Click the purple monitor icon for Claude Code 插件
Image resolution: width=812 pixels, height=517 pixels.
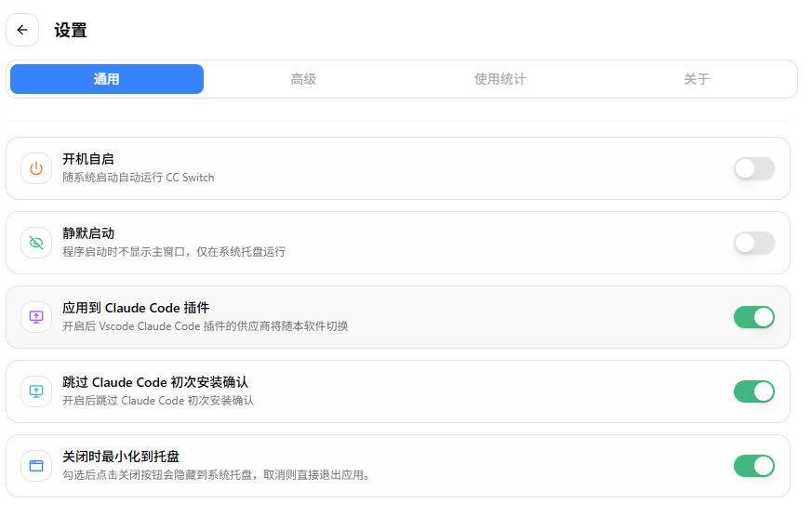(x=36, y=317)
